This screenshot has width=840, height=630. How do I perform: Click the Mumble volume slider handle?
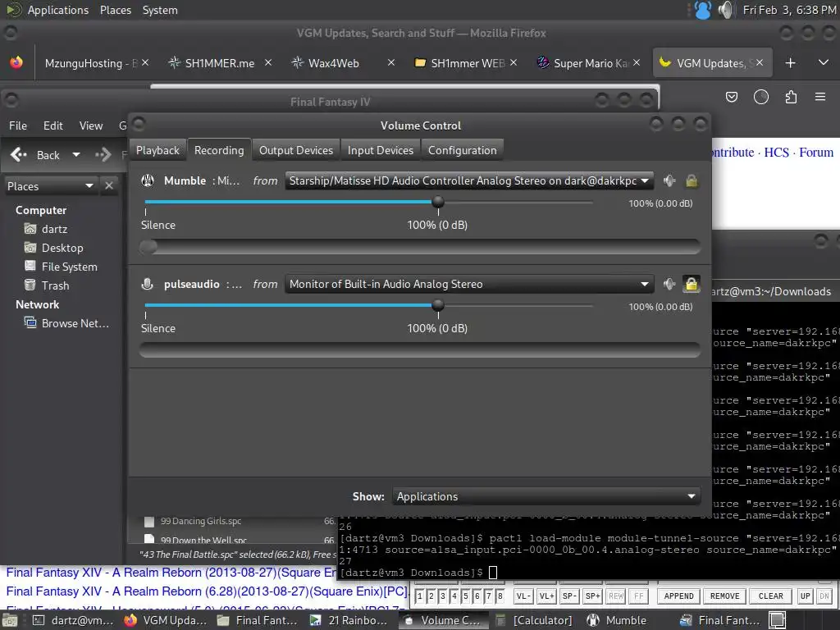438,202
